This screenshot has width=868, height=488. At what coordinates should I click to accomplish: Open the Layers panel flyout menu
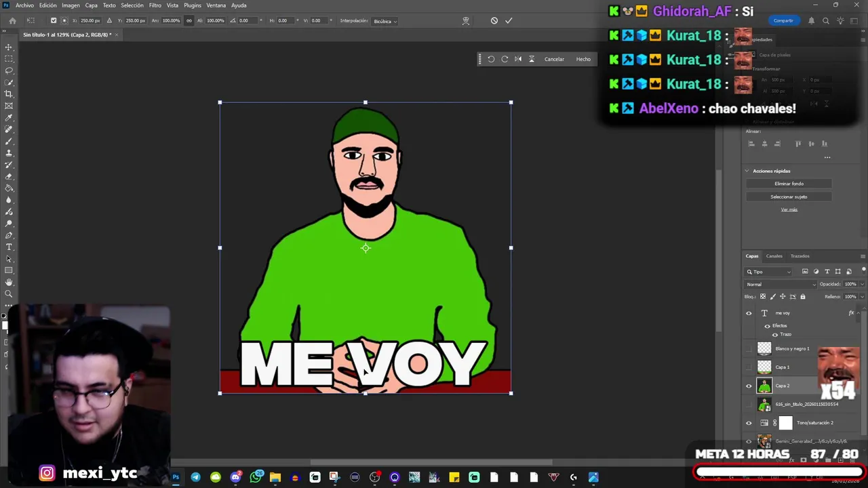[862, 256]
